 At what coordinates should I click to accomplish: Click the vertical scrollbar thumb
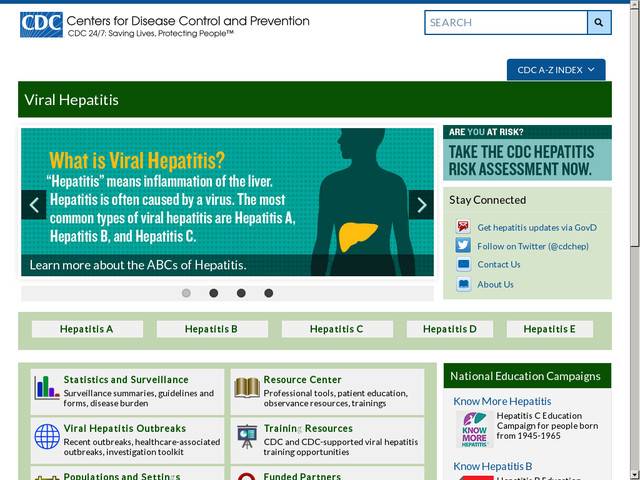[x=635, y=127]
